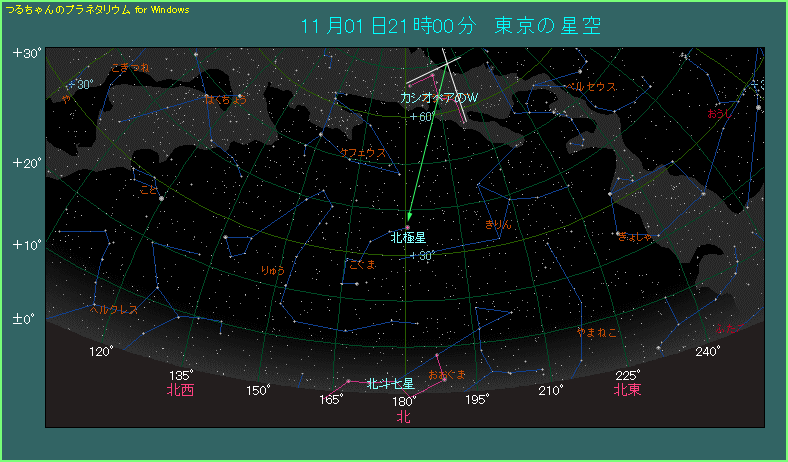The height and width of the screenshot is (462, 788).
Task: Click the こぐま constellation label
Action: [362, 265]
